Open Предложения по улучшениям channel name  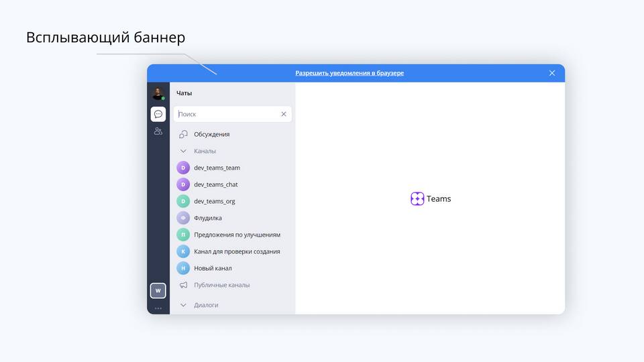(237, 235)
